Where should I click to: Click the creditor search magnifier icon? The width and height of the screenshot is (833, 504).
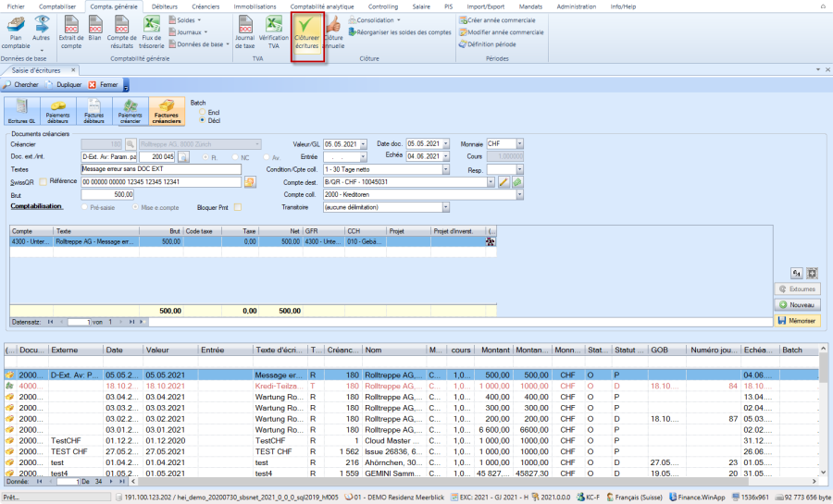[131, 144]
